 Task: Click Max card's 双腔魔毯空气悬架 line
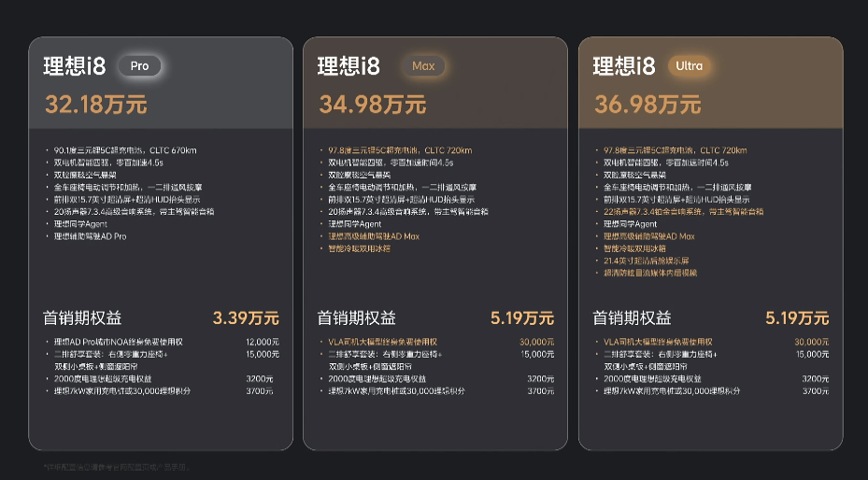[360, 175]
